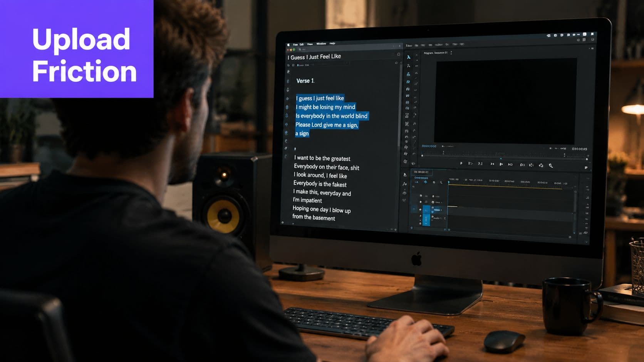Screen dimensions: 644x362
Task: Click the line "Please Lord give me a sign,"
Action: [327, 125]
